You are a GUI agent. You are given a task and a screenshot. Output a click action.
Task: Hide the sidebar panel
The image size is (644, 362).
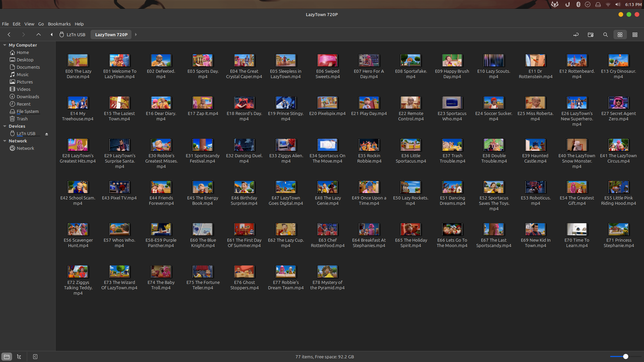(x=35, y=357)
